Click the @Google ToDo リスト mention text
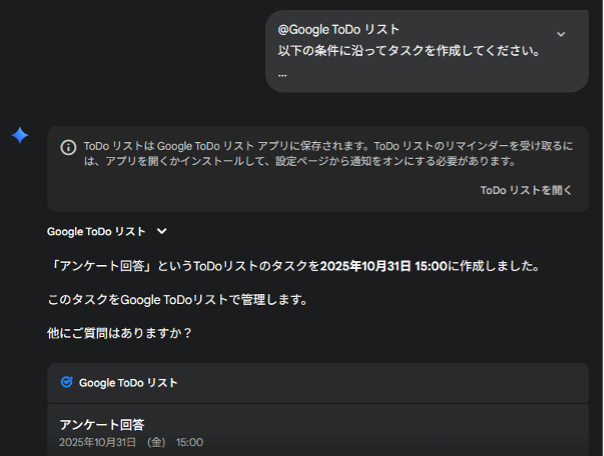 tap(338, 30)
